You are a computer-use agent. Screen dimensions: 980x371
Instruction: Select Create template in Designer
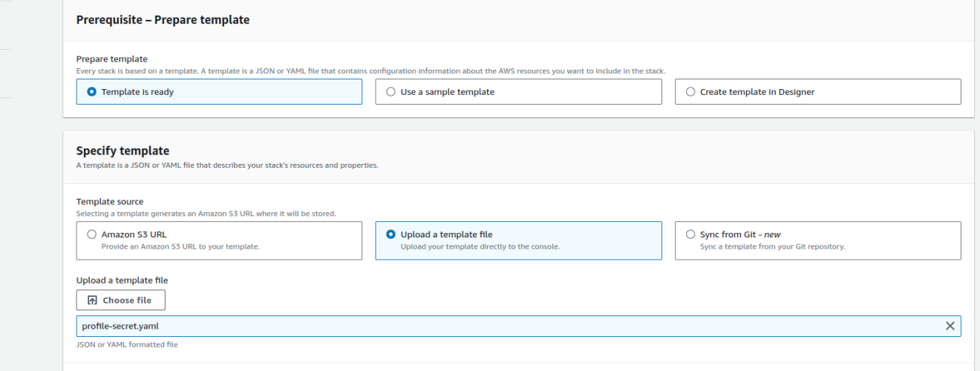click(817, 92)
